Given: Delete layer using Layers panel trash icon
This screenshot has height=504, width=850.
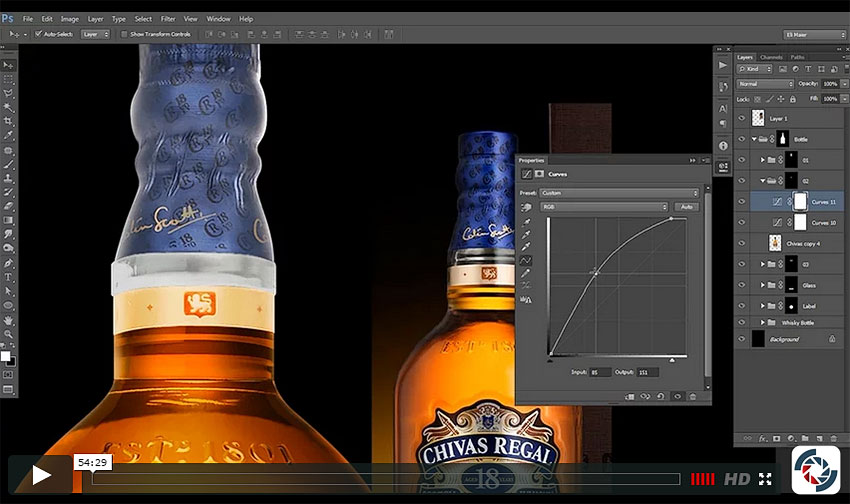Looking at the screenshot, I should point(834,438).
